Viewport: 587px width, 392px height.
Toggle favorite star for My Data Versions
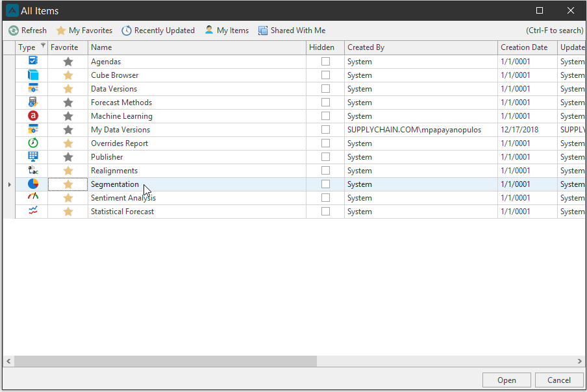[x=68, y=130]
